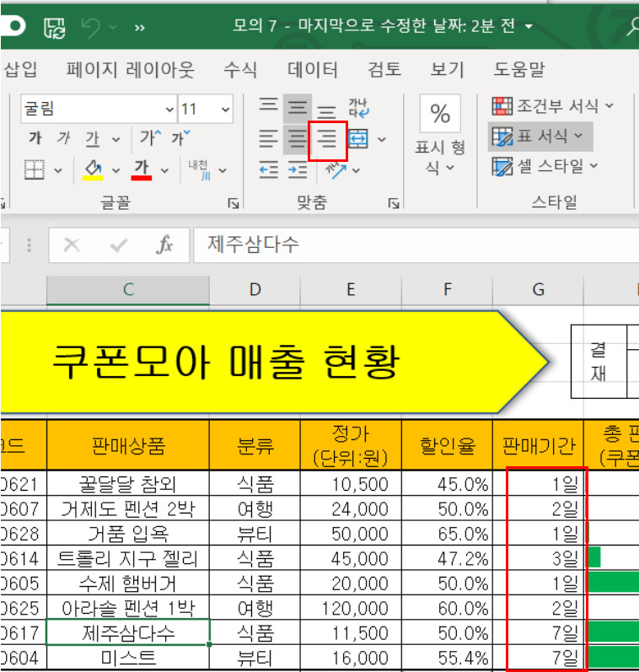The width and height of the screenshot is (639, 672).
Task: Expand the Quick Access toolbar overflow chevrons
Action: pyautogui.click(x=139, y=28)
